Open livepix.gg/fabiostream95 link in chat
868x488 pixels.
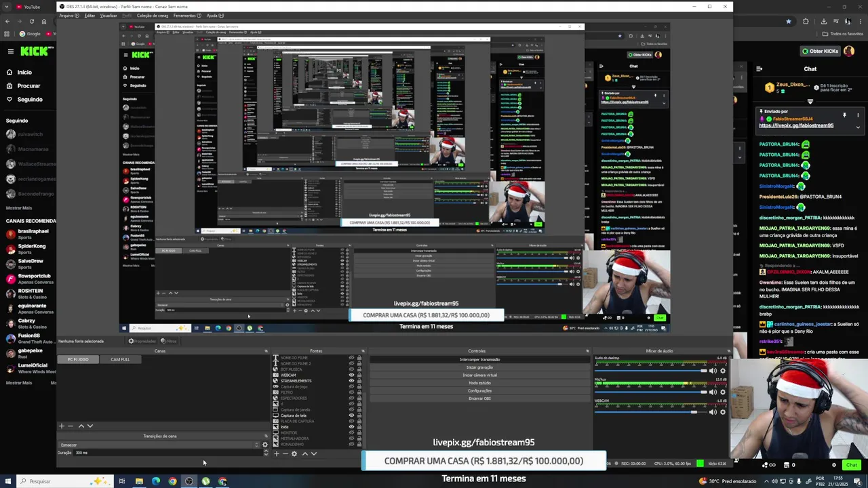coord(796,125)
